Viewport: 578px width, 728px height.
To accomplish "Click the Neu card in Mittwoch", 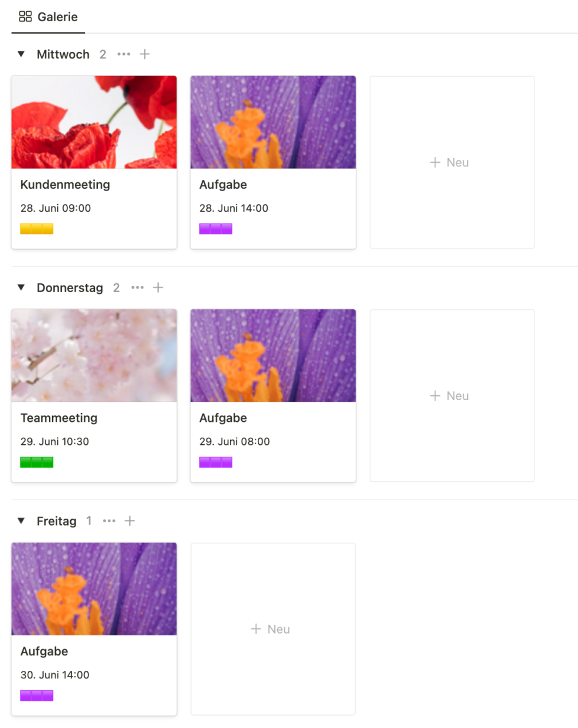I will click(452, 162).
